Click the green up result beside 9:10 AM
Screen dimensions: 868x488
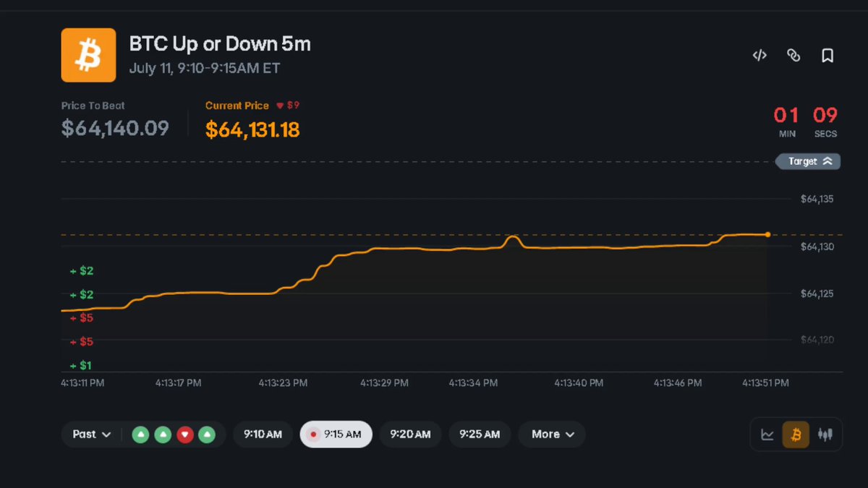(207, 435)
